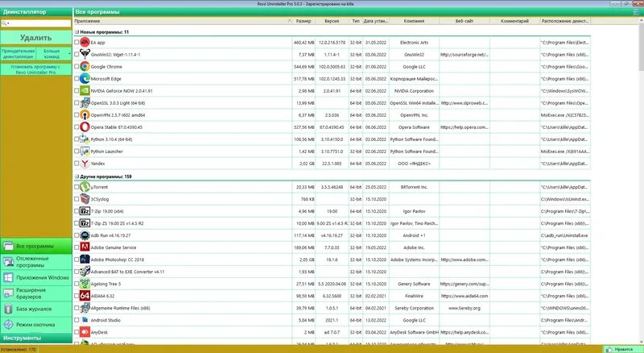Screen dimensions: 644x353
Task: Tick the checkbox for Opera Stable
Action: 76,127
